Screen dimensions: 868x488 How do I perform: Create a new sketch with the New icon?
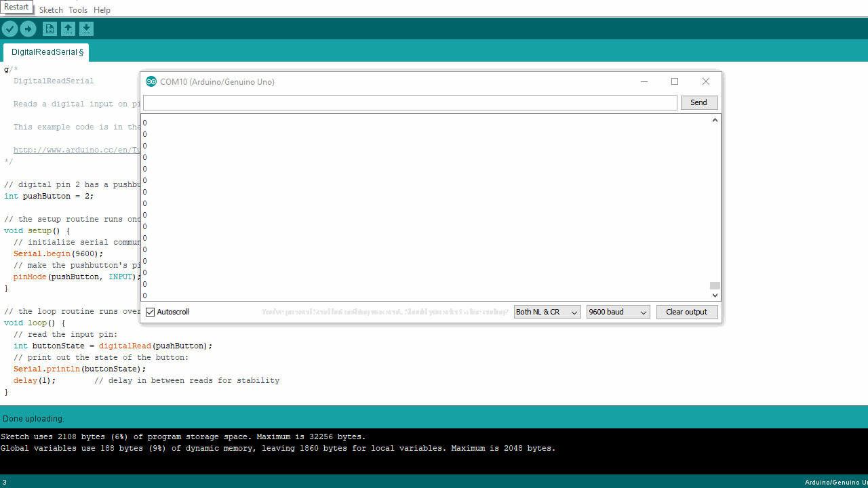[50, 28]
